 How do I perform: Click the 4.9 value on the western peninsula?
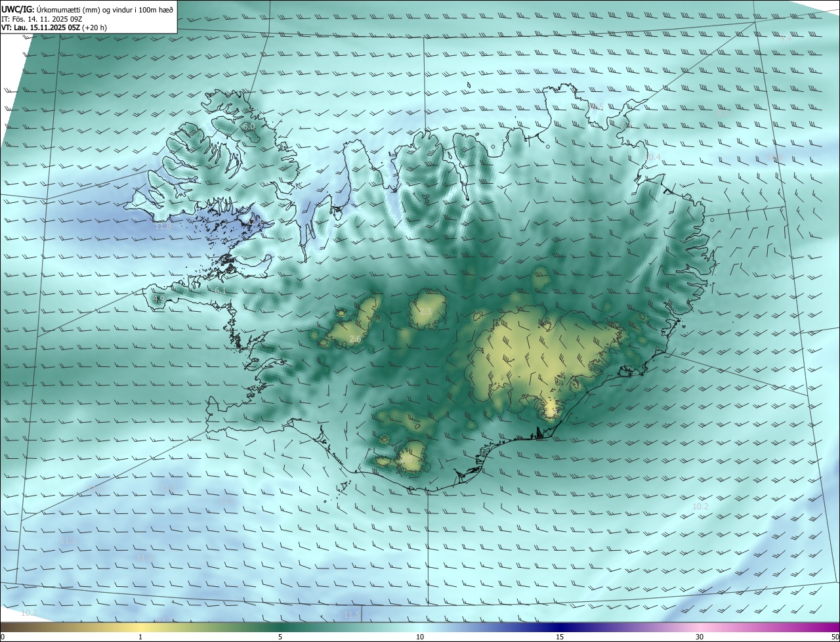pos(158,299)
